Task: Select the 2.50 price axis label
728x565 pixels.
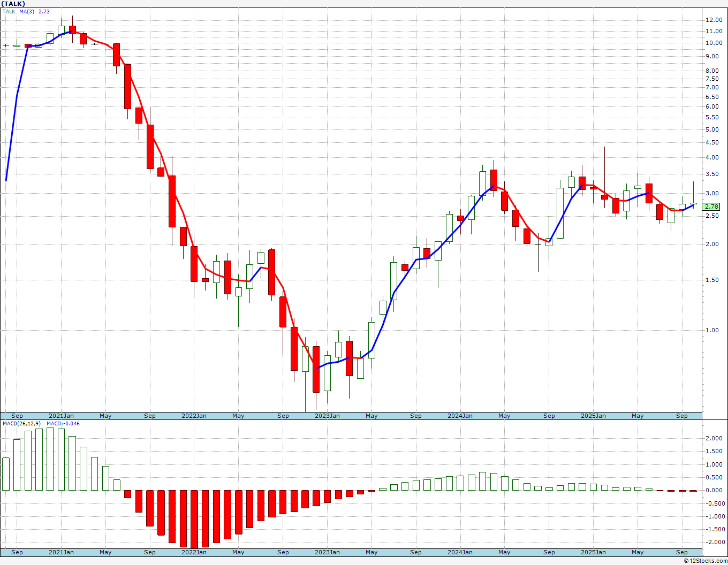Action: 712,216
